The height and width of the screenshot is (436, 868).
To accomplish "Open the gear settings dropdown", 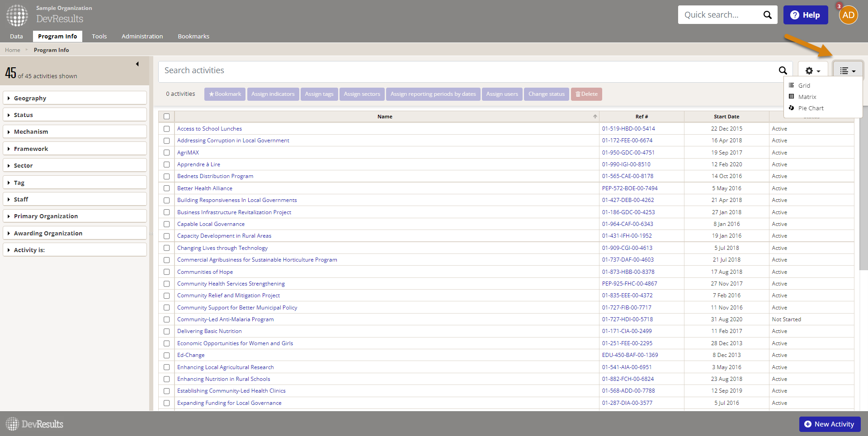I will click(x=812, y=71).
